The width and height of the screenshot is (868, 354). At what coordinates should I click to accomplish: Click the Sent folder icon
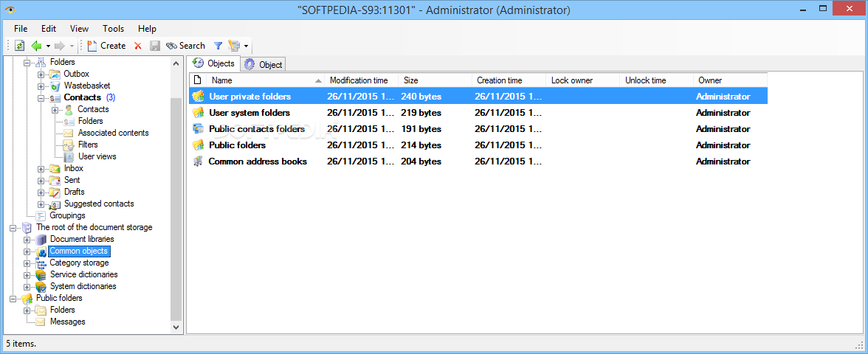click(55, 180)
